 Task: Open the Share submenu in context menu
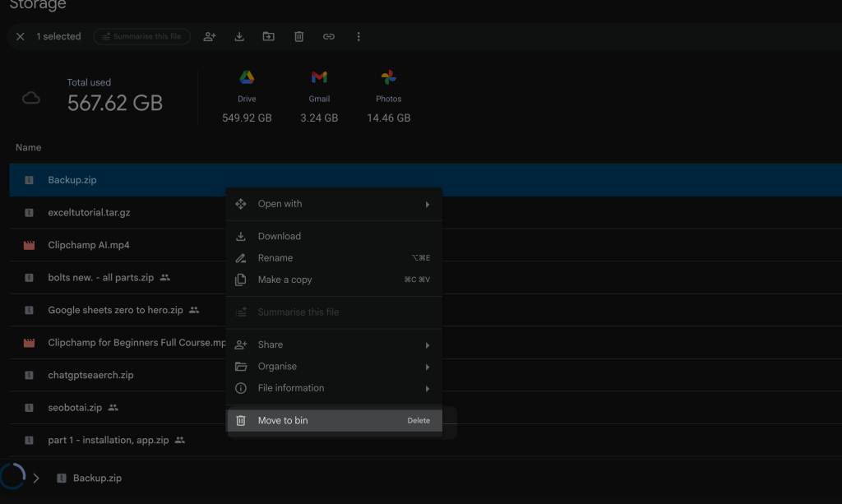329,344
